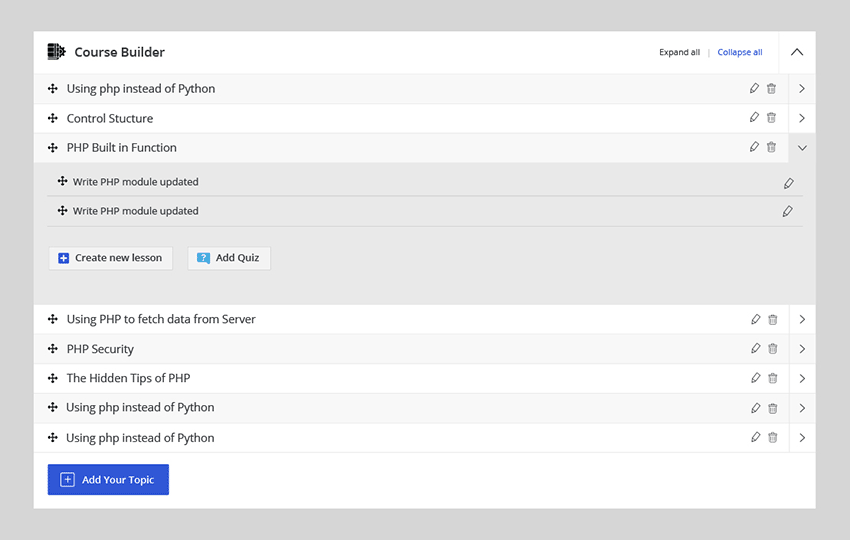The width and height of the screenshot is (850, 540).
Task: Expand the Control Stucture topic
Action: [801, 118]
